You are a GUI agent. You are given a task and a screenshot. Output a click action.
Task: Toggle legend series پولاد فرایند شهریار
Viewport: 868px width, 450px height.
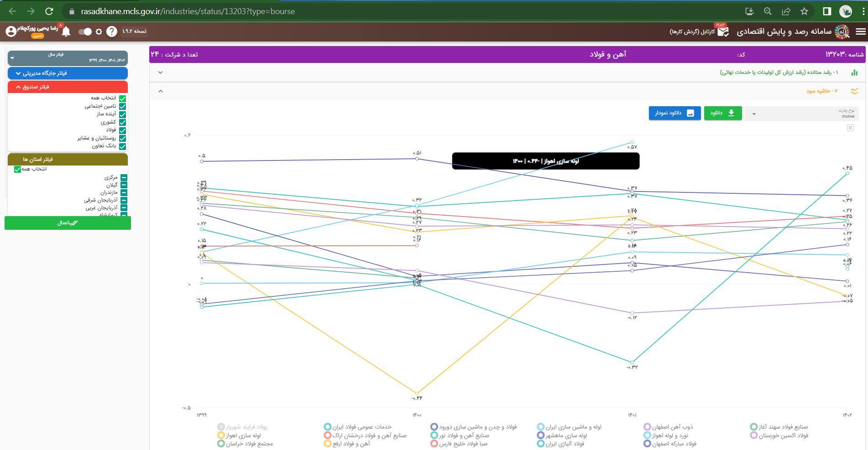click(243, 427)
